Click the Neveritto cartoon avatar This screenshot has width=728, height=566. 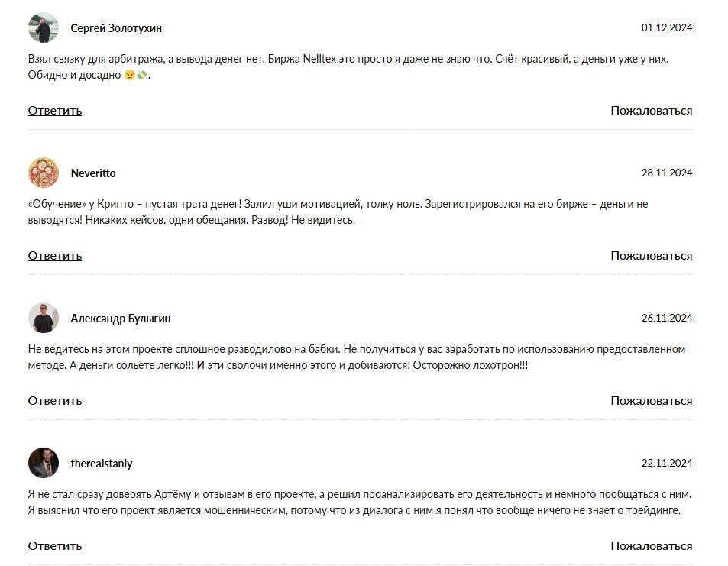click(44, 173)
